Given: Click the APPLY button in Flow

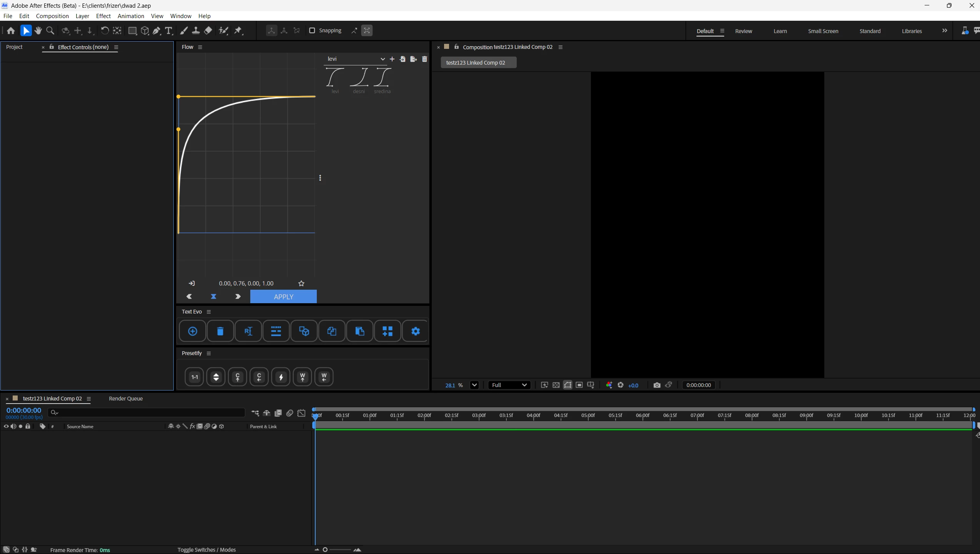Looking at the screenshot, I should [283, 297].
